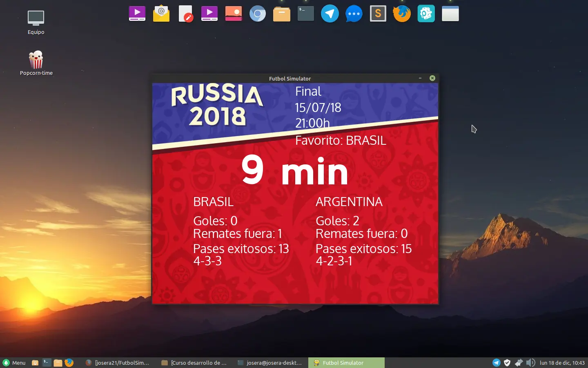Select the Equipo desktop icon

pyautogui.click(x=36, y=22)
